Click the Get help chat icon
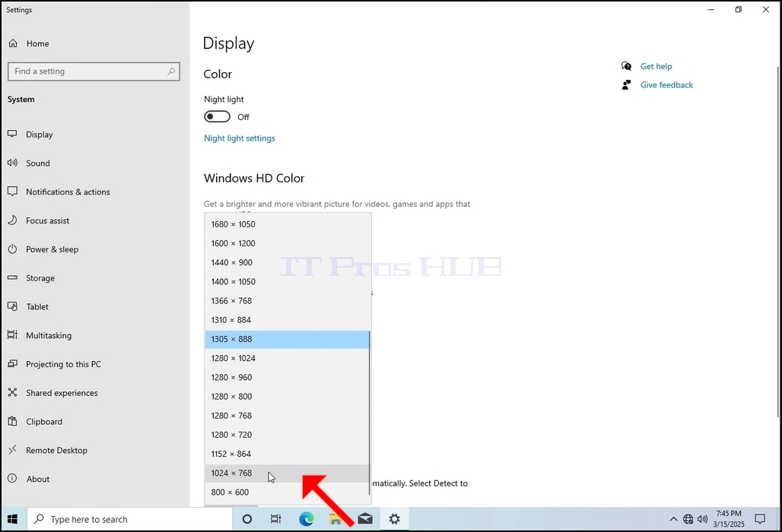Image resolution: width=782 pixels, height=532 pixels. (626, 66)
